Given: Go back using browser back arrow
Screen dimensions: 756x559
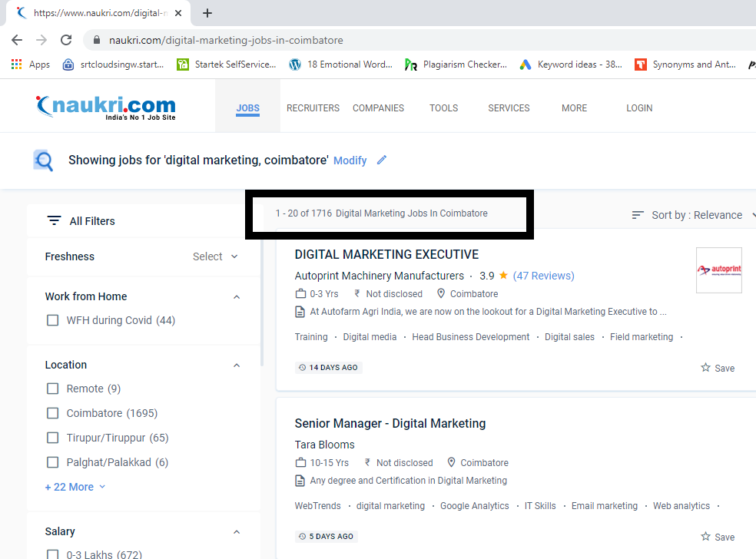Looking at the screenshot, I should 17,40.
